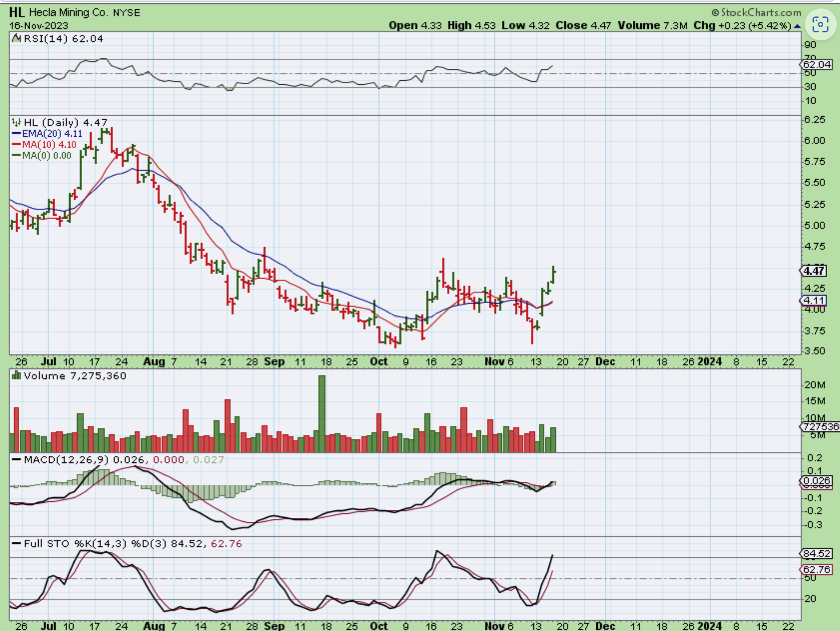840x631 pixels.
Task: Click the copyright StockCharts.com watermark
Action: click(756, 12)
